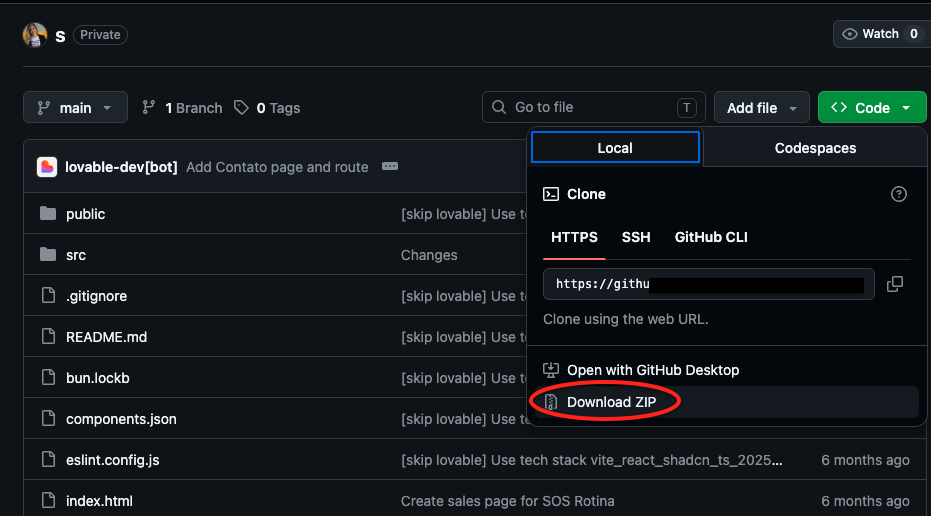
Task: Open 1 Branch list link
Action: 182,108
